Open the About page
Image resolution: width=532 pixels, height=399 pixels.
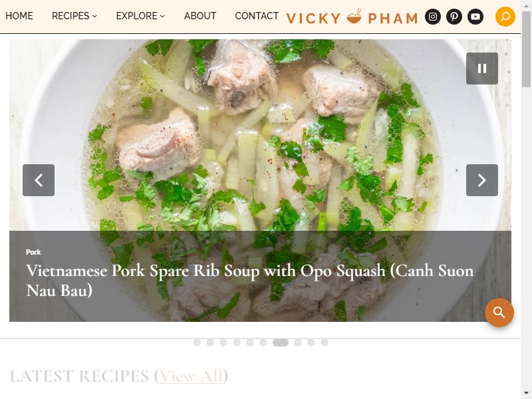[x=200, y=16]
